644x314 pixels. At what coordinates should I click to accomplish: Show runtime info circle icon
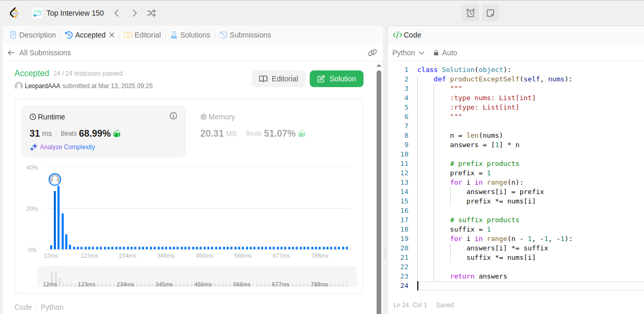point(173,116)
